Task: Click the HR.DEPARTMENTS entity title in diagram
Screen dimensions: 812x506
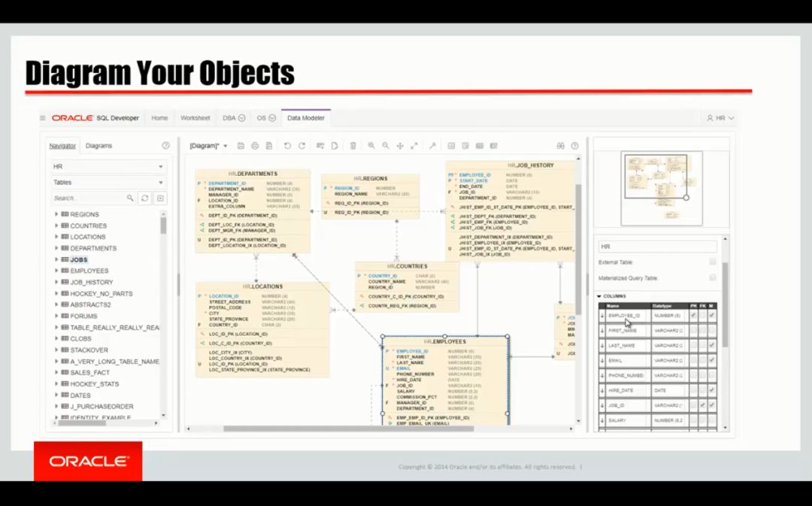Action: click(253, 174)
